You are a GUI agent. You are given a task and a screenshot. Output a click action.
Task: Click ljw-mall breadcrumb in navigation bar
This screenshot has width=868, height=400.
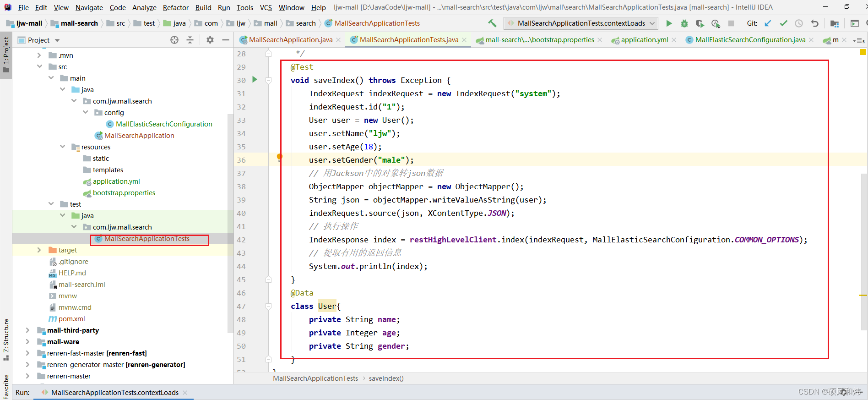click(x=29, y=23)
